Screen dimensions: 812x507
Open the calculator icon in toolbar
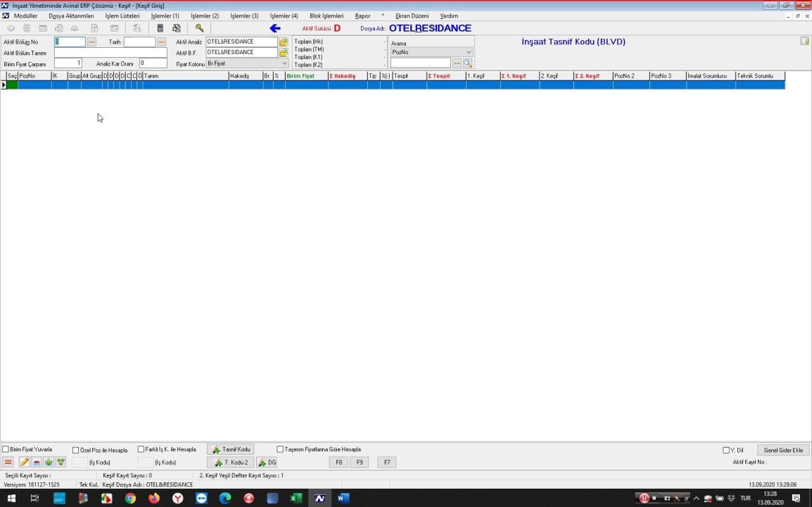[x=160, y=28]
